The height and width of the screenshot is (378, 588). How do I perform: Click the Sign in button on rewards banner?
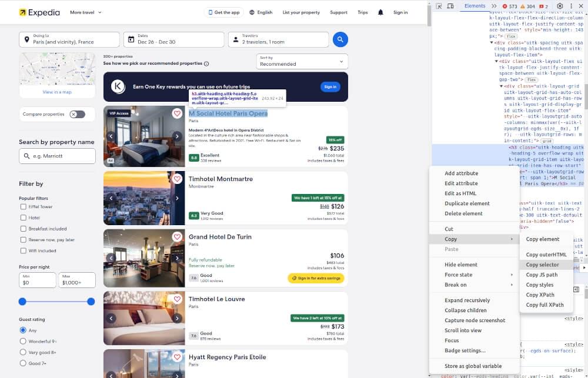(330, 86)
